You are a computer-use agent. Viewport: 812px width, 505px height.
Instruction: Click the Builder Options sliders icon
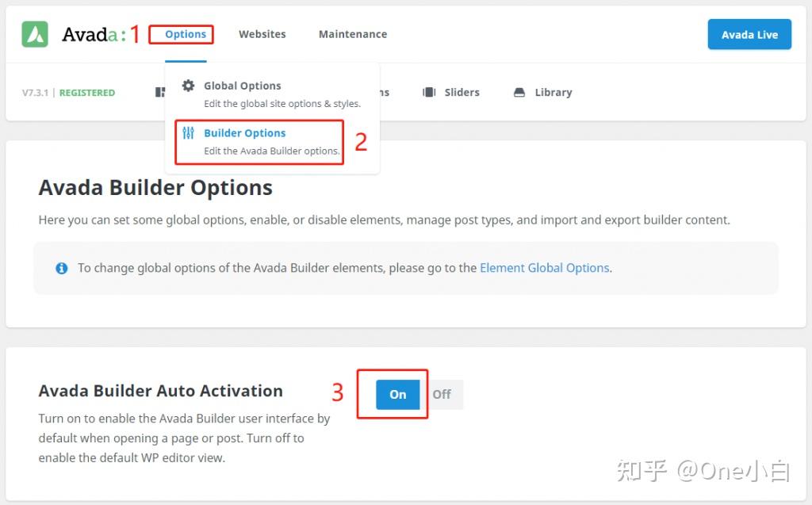(190, 132)
